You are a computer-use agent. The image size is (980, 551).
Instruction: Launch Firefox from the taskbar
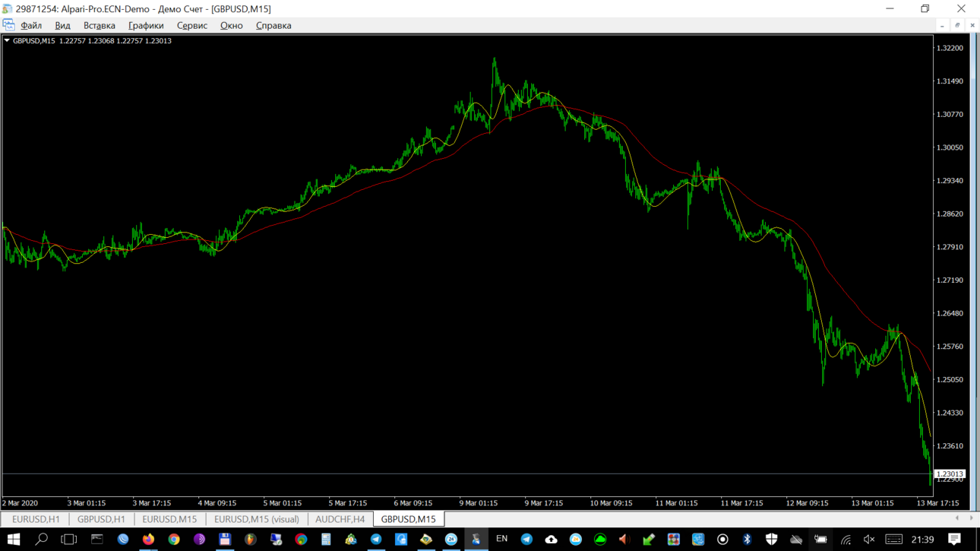click(x=148, y=540)
